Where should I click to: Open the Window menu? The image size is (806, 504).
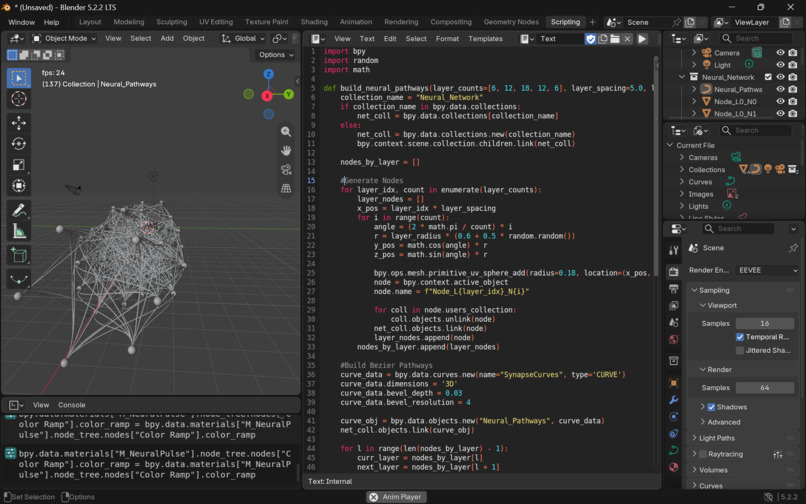(x=22, y=22)
